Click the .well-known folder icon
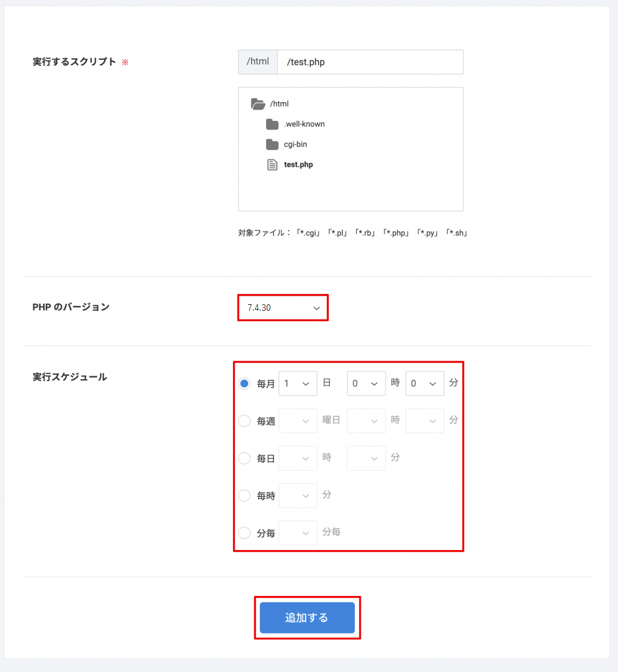 coord(272,124)
